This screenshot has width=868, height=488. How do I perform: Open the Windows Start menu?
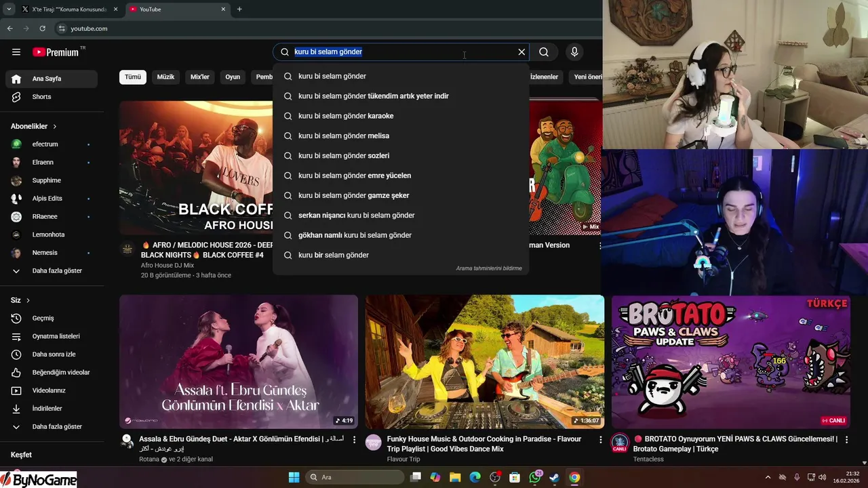pos(294,477)
